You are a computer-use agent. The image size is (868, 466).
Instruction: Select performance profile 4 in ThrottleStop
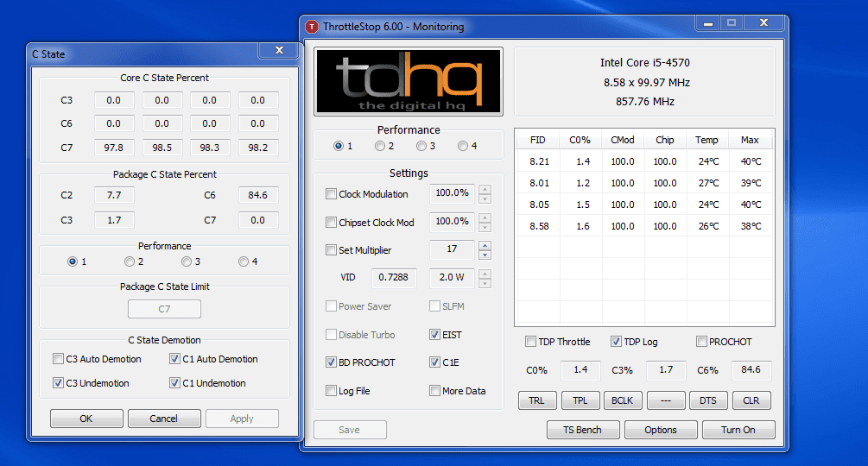click(x=463, y=146)
